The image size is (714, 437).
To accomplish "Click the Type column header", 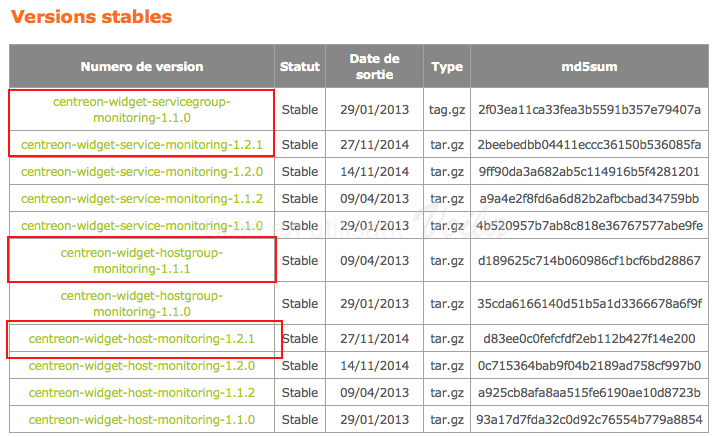I will coord(447,67).
